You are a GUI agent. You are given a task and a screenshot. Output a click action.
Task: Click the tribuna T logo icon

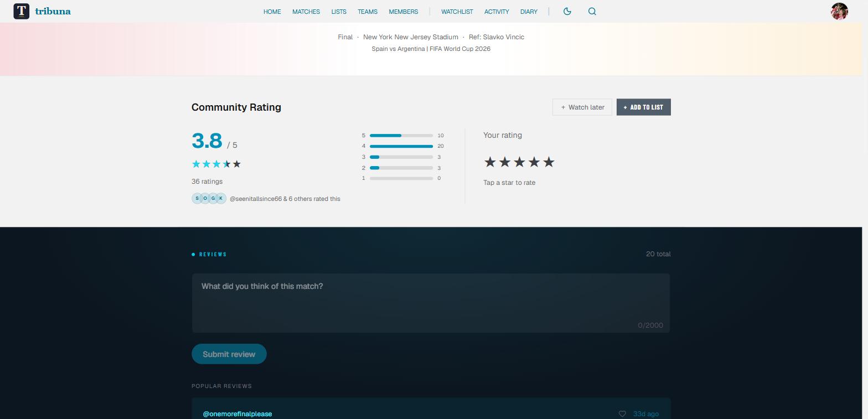[x=21, y=11]
